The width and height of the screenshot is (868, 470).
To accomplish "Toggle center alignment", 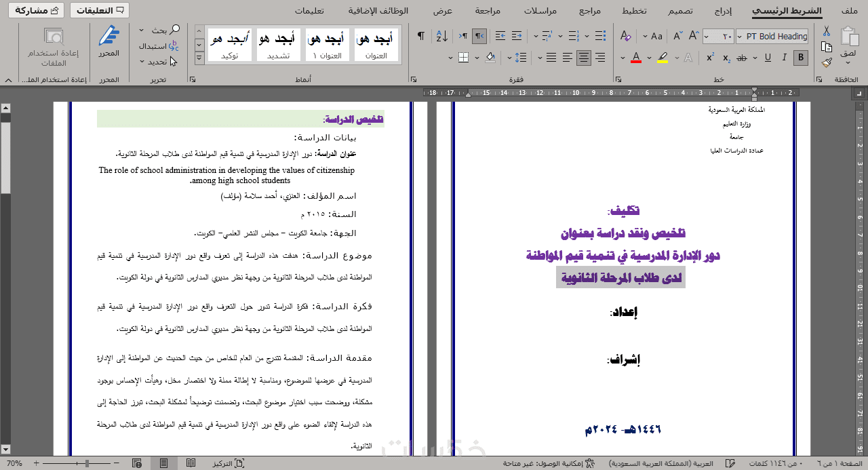I will point(584,58).
